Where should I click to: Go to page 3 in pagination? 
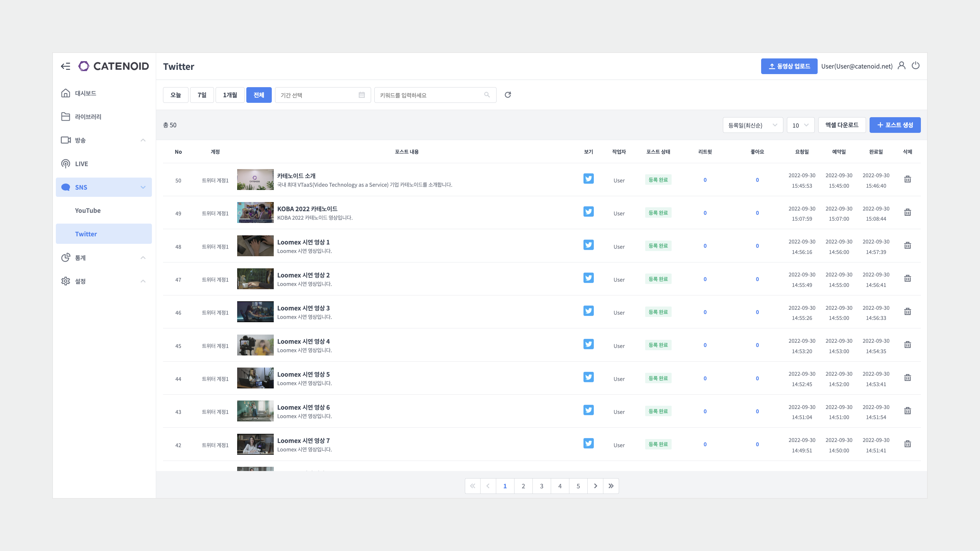pyautogui.click(x=541, y=486)
